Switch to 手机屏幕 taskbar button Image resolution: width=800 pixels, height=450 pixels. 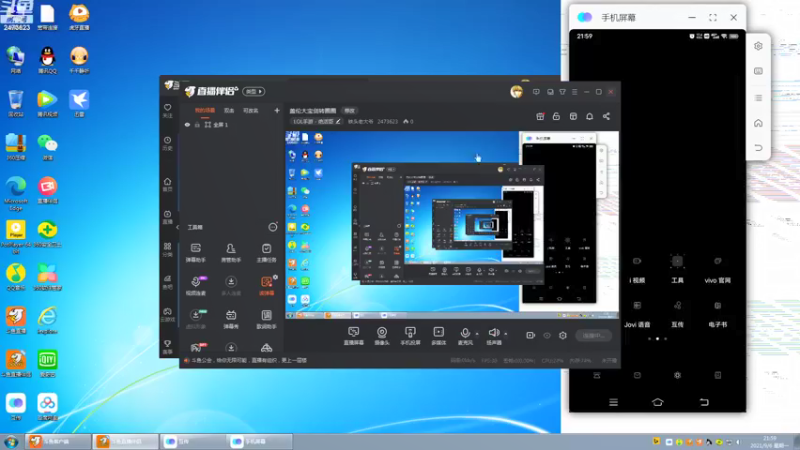tap(259, 441)
